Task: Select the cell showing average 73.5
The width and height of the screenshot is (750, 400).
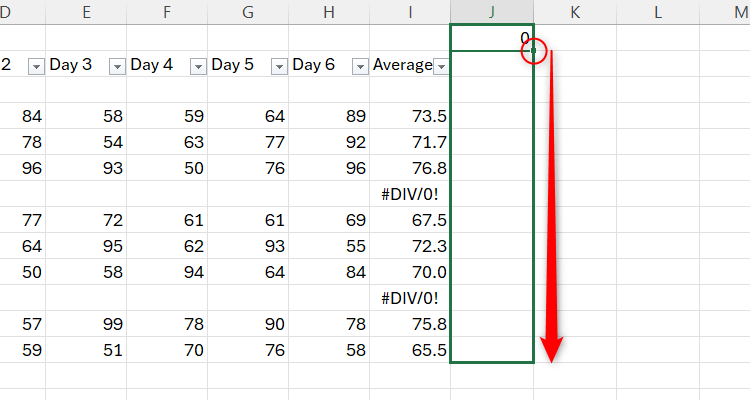Action: pos(410,116)
